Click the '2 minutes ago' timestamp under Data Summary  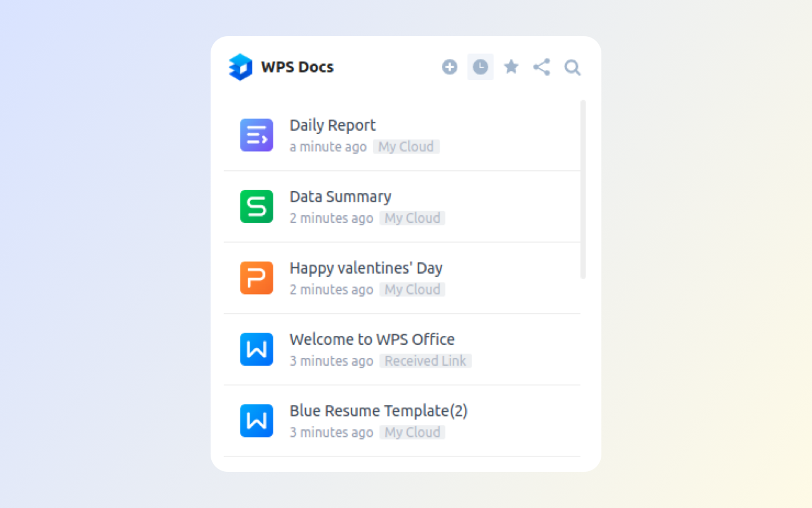pyautogui.click(x=331, y=218)
